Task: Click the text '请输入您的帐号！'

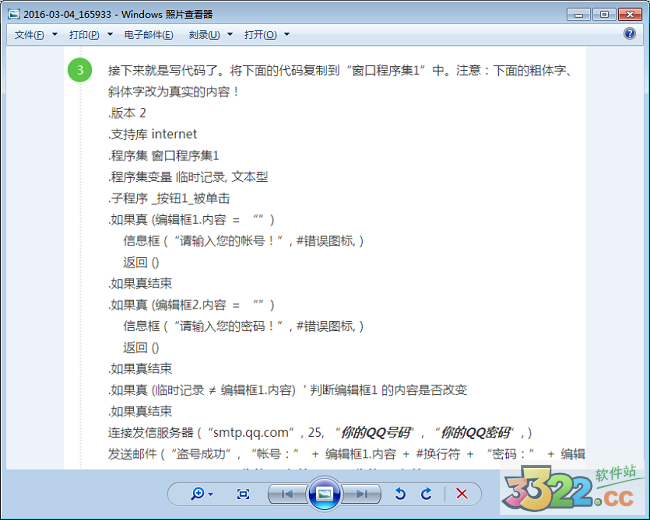Action: coord(228,241)
